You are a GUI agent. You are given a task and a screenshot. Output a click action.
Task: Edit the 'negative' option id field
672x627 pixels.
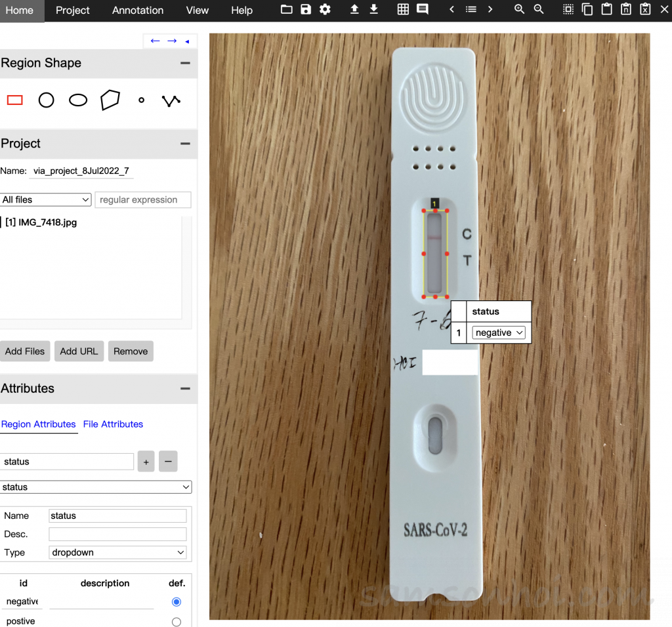coord(22,601)
